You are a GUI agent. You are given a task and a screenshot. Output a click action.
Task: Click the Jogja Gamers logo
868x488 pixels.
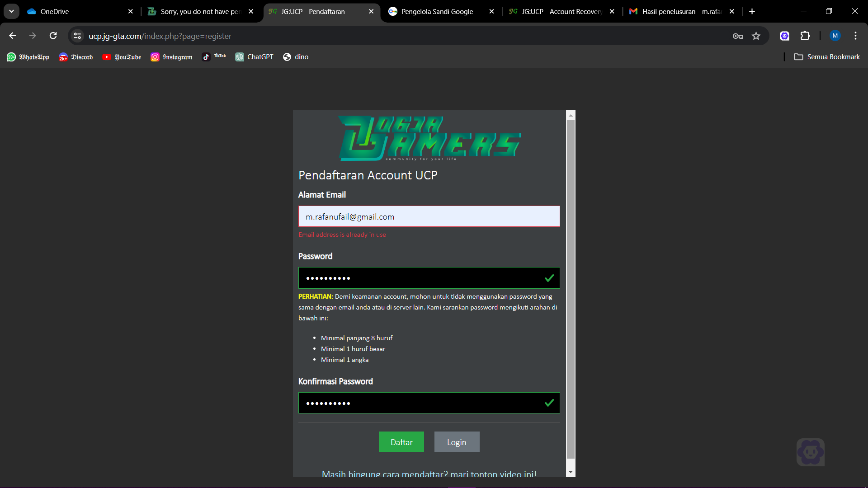tap(429, 138)
